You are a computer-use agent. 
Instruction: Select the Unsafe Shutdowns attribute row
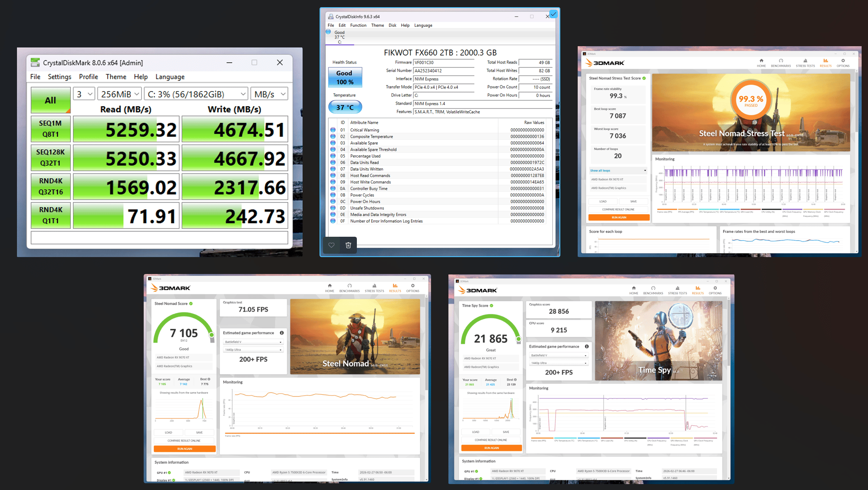click(x=438, y=208)
